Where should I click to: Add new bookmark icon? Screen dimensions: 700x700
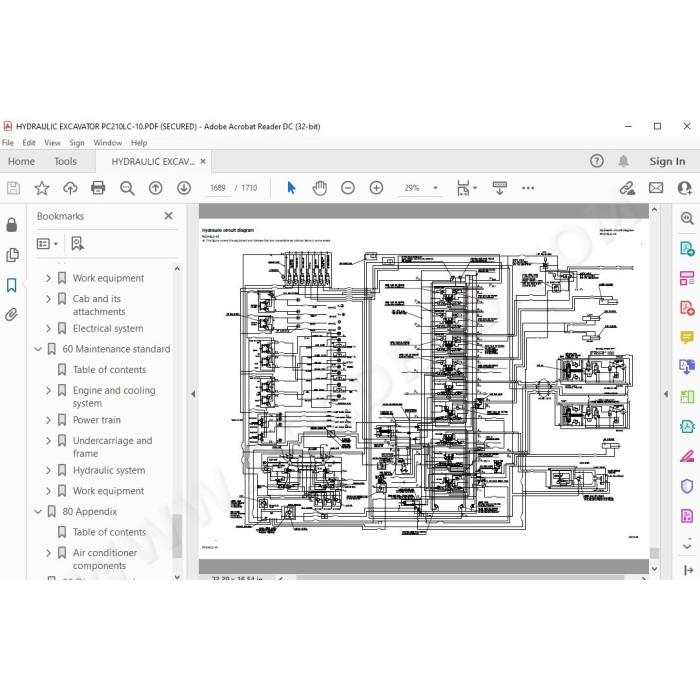click(x=78, y=244)
